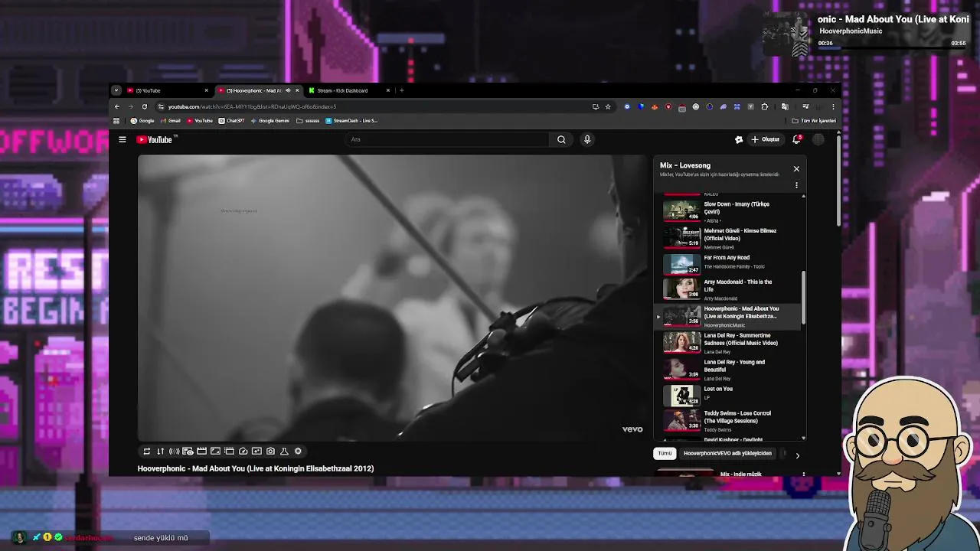Open the browser apps grid icon
980x551 pixels.
(116, 120)
